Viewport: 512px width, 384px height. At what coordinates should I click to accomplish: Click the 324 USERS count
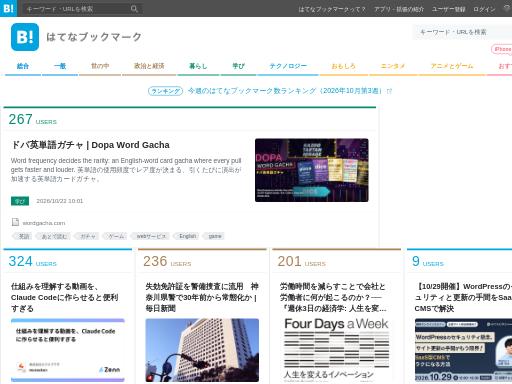click(x=32, y=262)
